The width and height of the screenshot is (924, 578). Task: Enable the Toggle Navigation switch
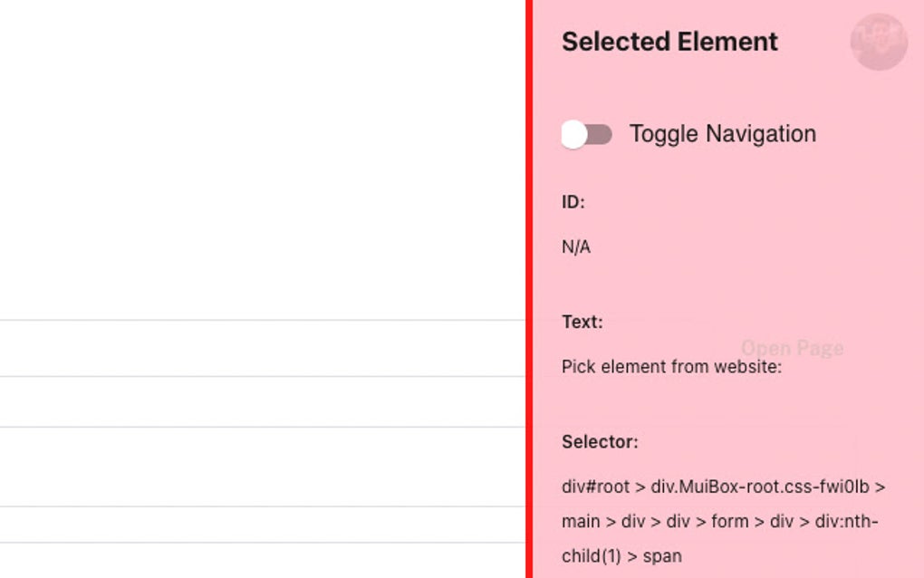pos(587,135)
